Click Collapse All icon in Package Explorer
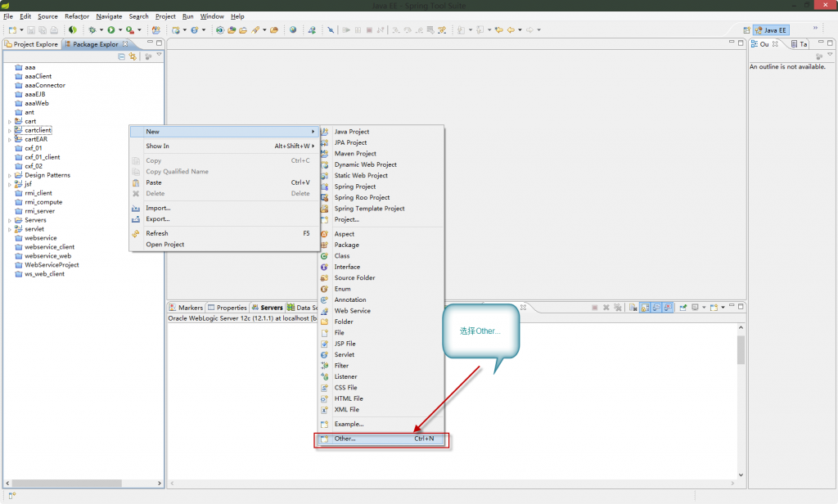This screenshot has height=504, width=838. click(122, 56)
